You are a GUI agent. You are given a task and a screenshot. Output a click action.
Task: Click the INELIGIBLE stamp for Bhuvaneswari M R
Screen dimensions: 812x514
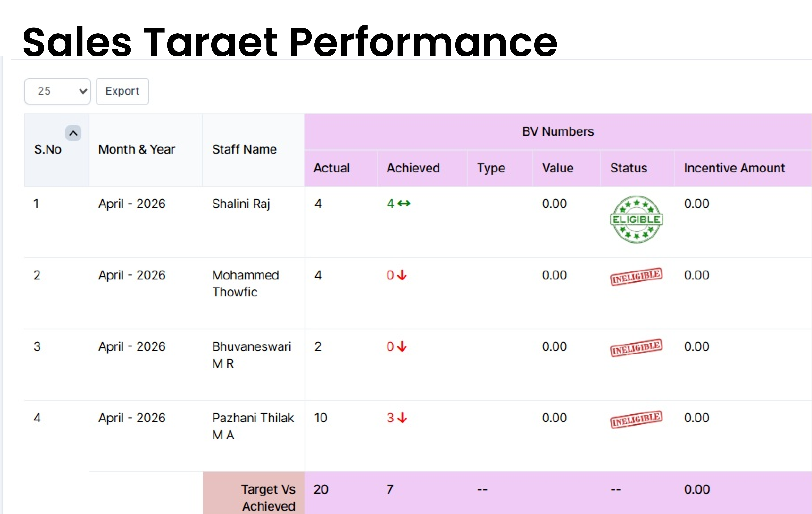pos(636,347)
